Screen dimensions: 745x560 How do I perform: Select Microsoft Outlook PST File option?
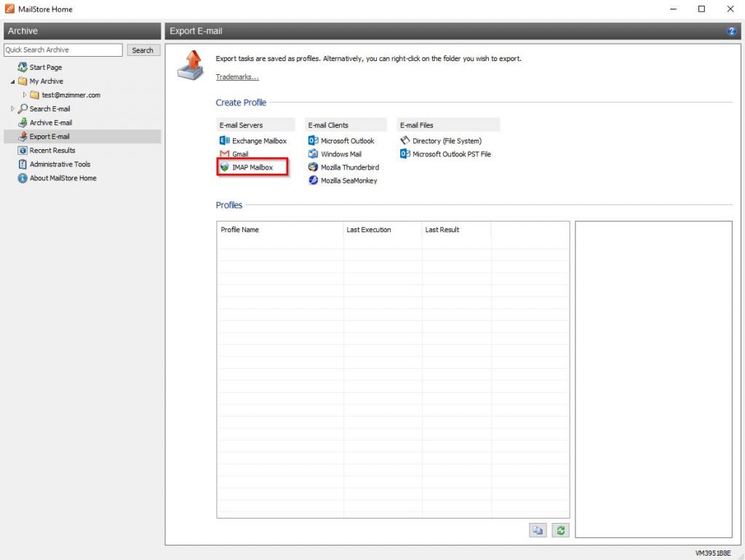coord(405,154)
